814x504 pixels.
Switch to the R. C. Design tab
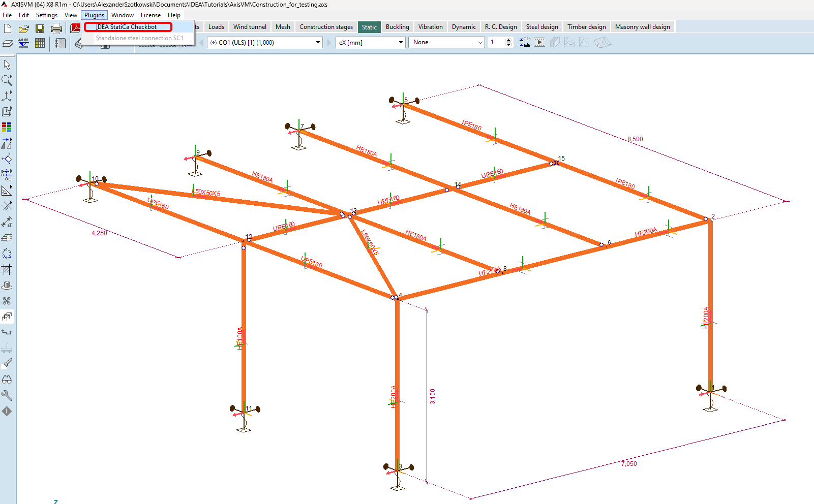tap(501, 27)
